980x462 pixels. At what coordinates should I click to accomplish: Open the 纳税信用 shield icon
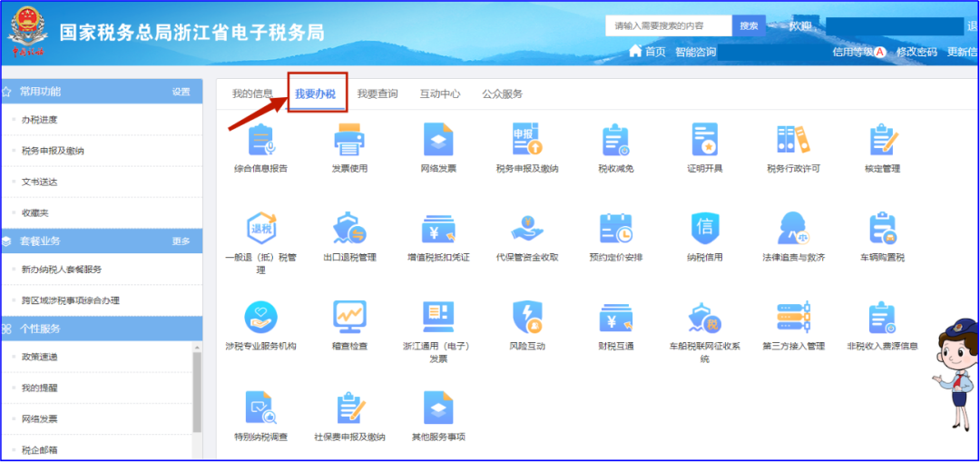tap(704, 229)
